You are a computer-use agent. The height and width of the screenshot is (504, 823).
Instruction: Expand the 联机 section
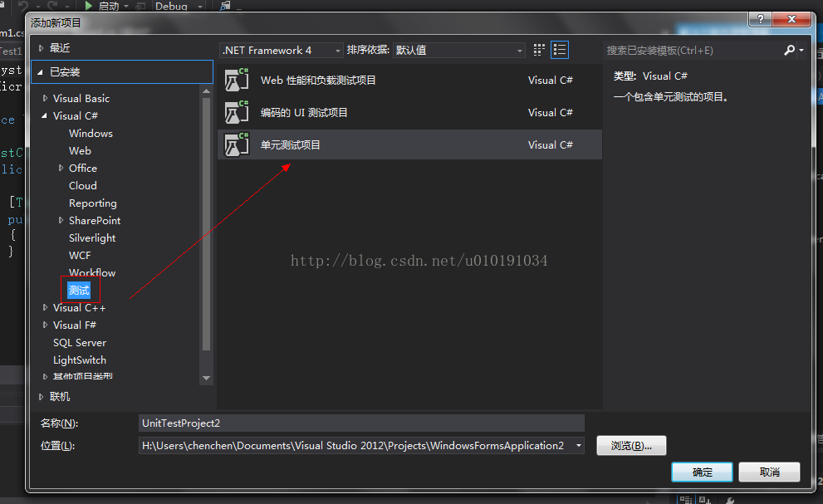[41, 397]
